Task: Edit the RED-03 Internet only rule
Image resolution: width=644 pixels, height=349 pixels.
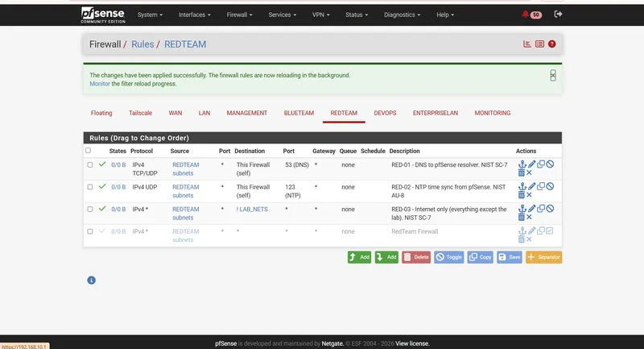Action: point(532,209)
